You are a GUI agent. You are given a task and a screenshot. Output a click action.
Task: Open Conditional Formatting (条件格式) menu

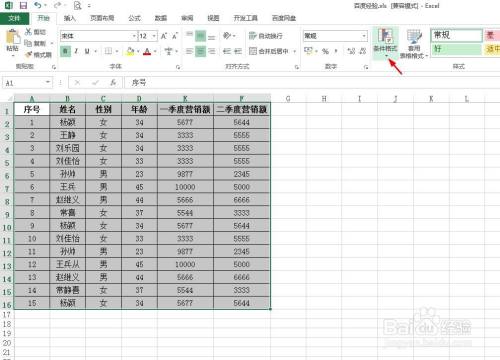385,43
